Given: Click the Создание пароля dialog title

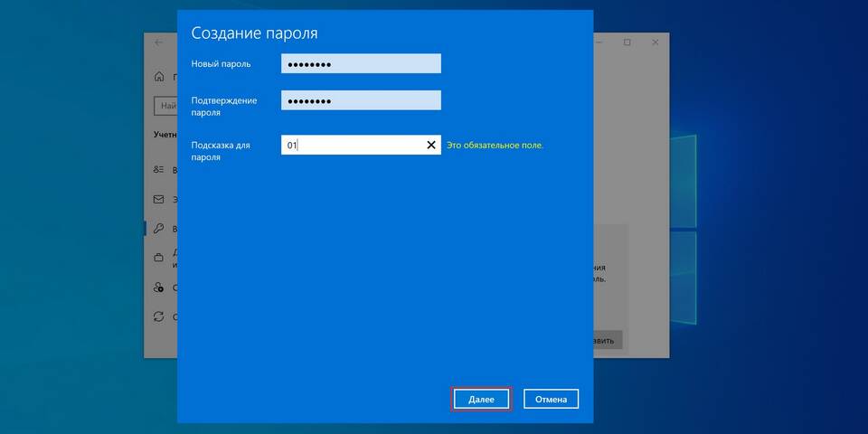Looking at the screenshot, I should 254,33.
